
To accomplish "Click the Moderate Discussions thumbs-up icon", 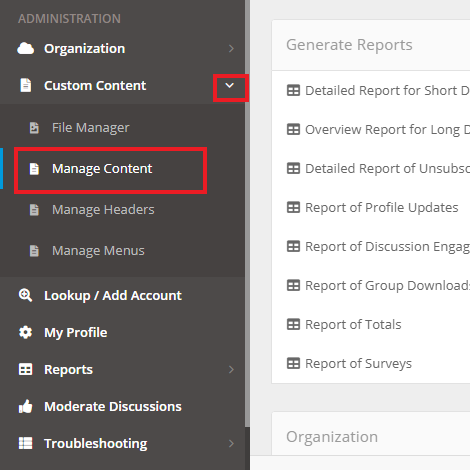I will click(25, 406).
